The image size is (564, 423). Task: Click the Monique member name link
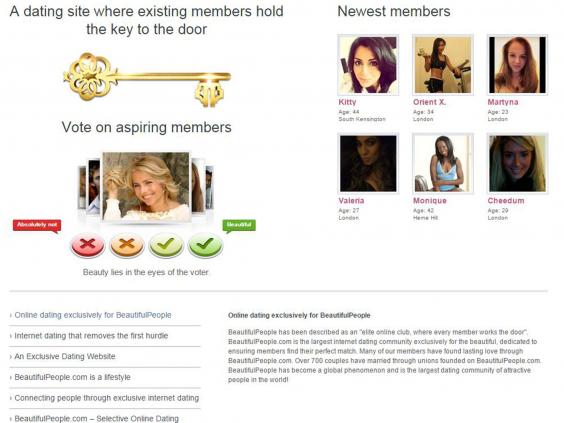pyautogui.click(x=429, y=201)
